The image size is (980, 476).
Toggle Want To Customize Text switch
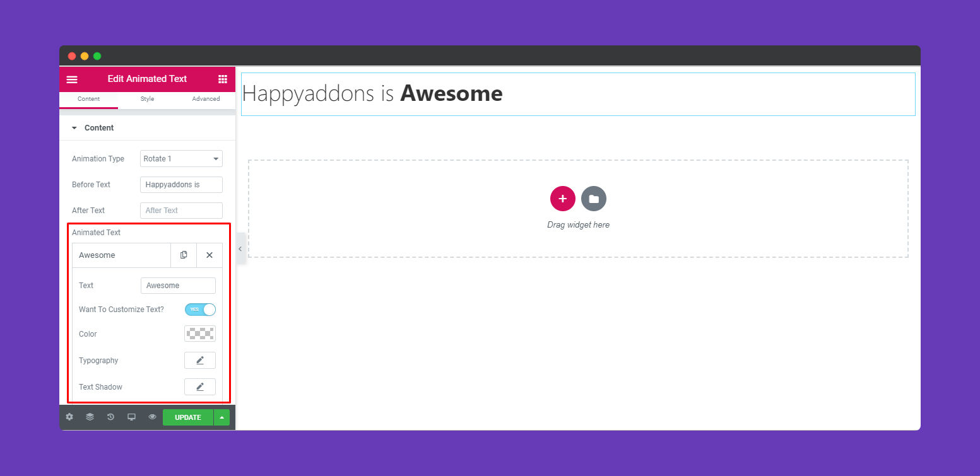click(200, 310)
